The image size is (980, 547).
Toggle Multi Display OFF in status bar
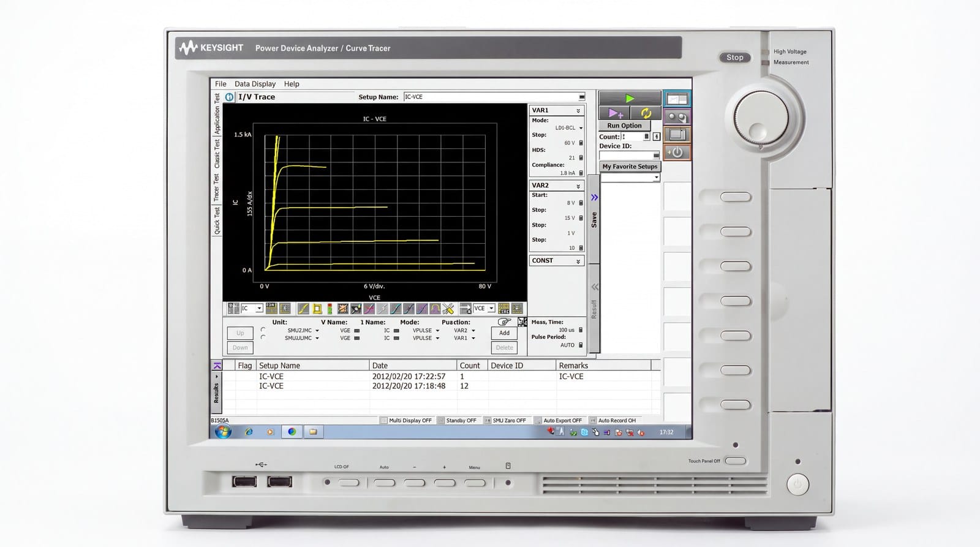(x=405, y=420)
